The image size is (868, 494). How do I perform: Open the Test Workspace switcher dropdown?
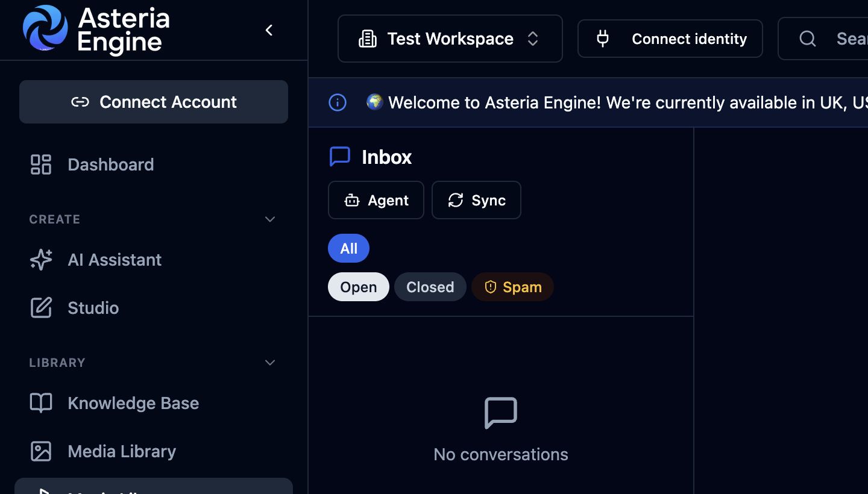[x=450, y=39]
